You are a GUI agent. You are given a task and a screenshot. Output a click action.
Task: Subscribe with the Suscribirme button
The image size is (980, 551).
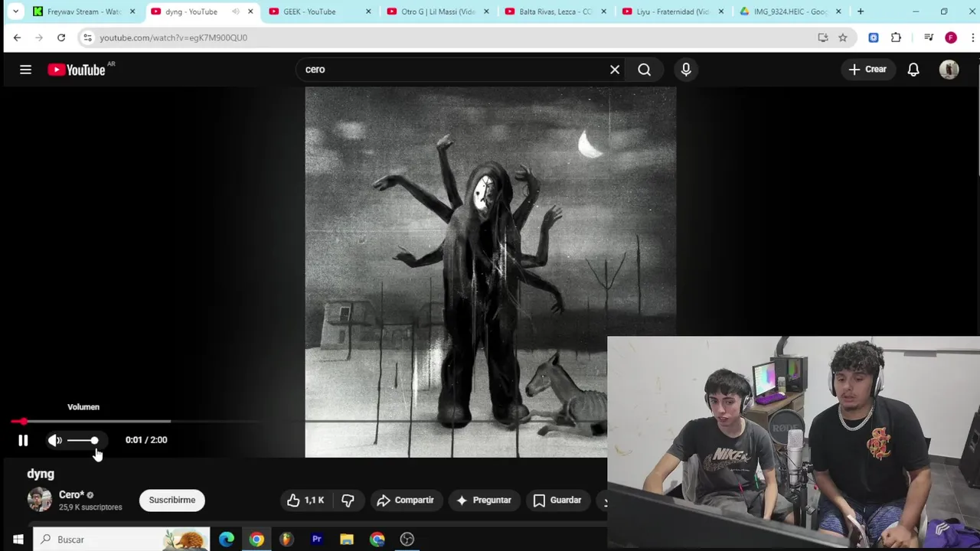172,500
